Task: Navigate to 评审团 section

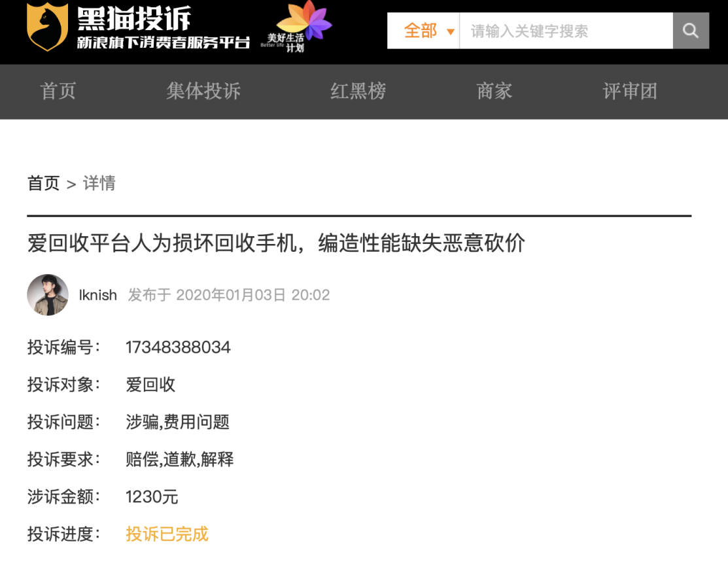Action: coord(629,92)
